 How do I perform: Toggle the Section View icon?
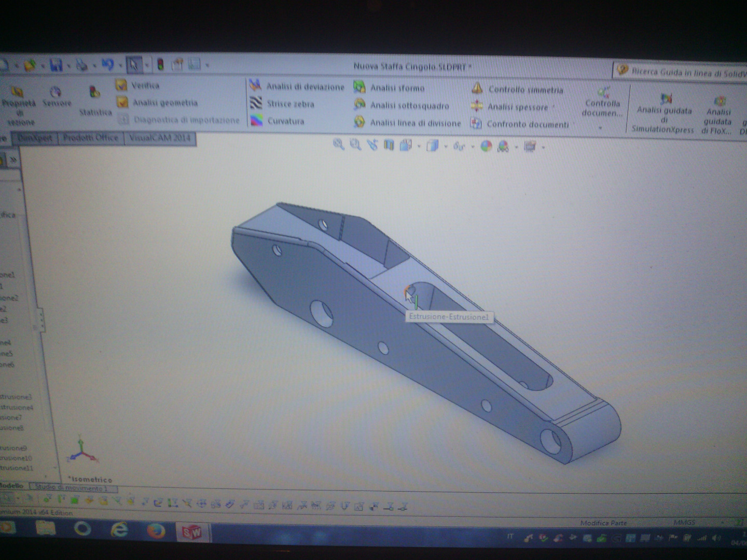click(x=389, y=146)
